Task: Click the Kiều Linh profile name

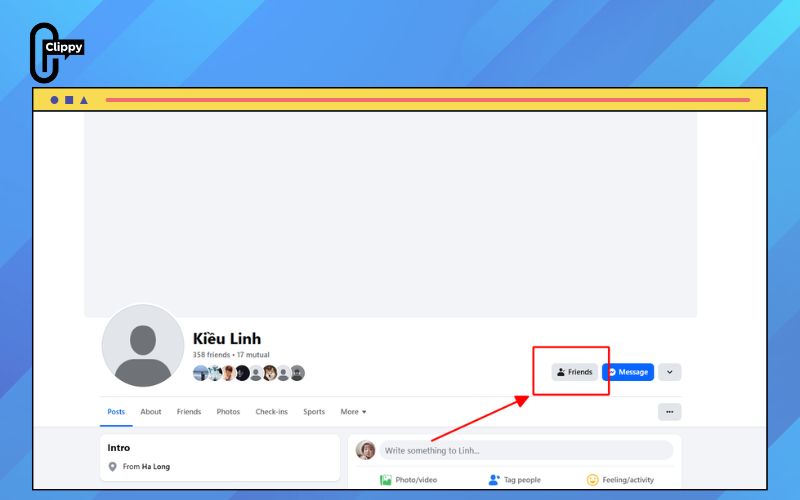Action: click(227, 338)
